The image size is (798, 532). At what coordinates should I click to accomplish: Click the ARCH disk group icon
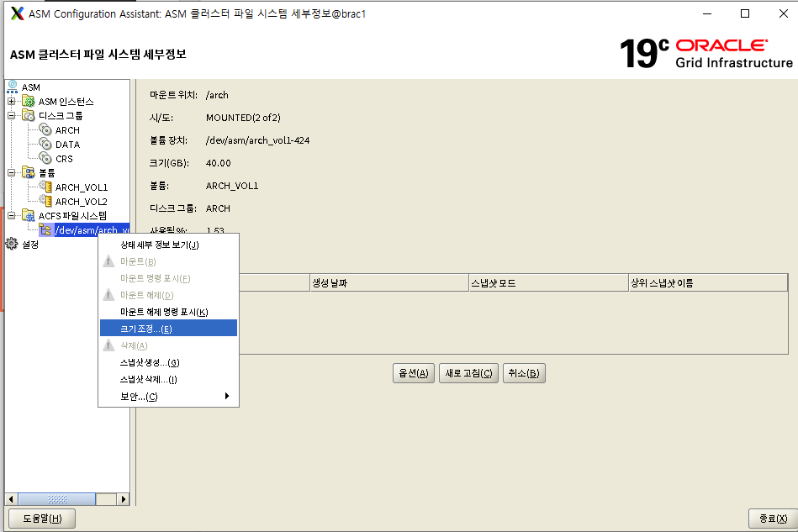tap(45, 129)
